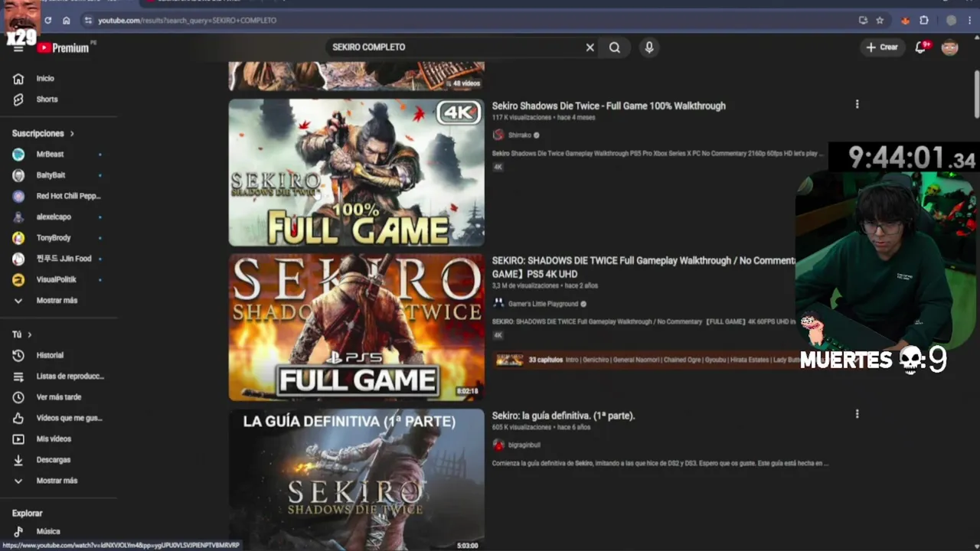Run search with the magnifier button

click(614, 47)
